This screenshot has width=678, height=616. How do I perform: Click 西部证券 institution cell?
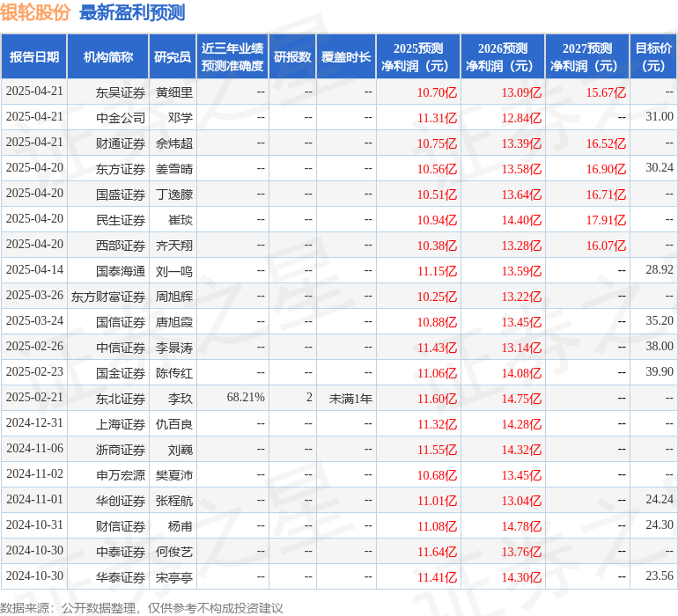click(x=121, y=246)
